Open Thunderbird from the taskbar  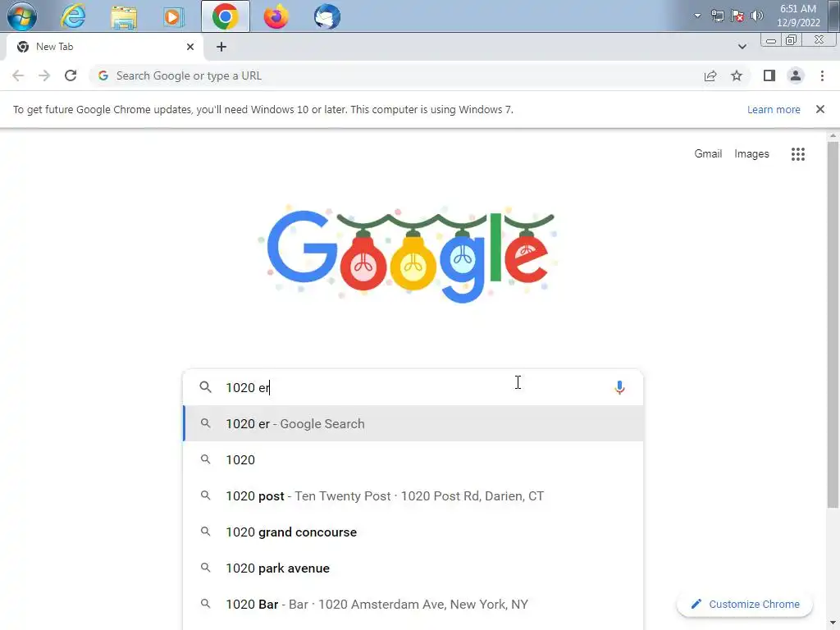(x=326, y=16)
